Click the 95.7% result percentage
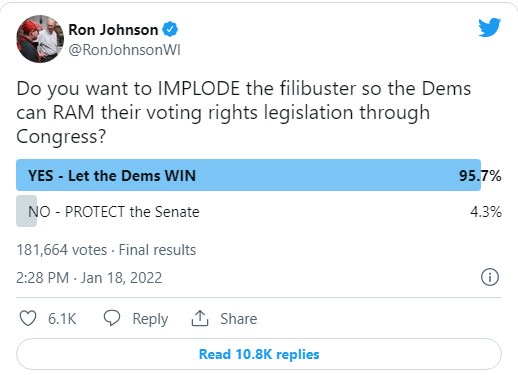This screenshot has width=518, height=375. point(480,175)
